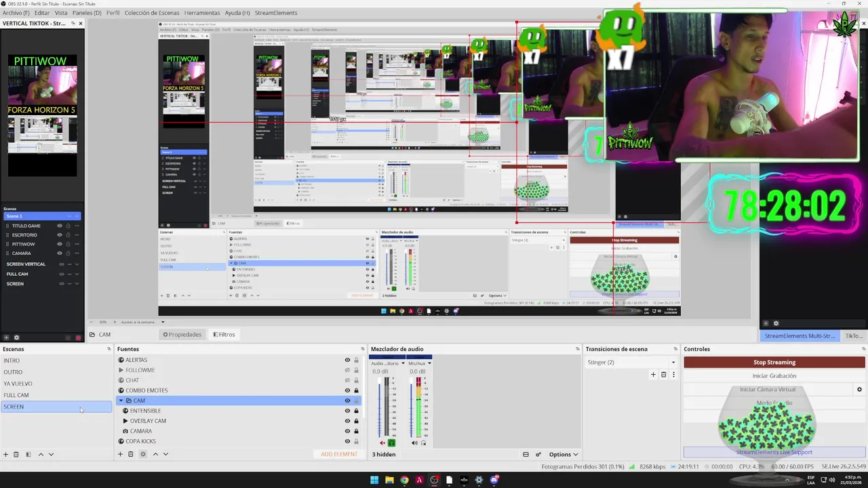This screenshot has height=488, width=868.
Task: Open File Explorer from taskbar
Action: coord(389,480)
